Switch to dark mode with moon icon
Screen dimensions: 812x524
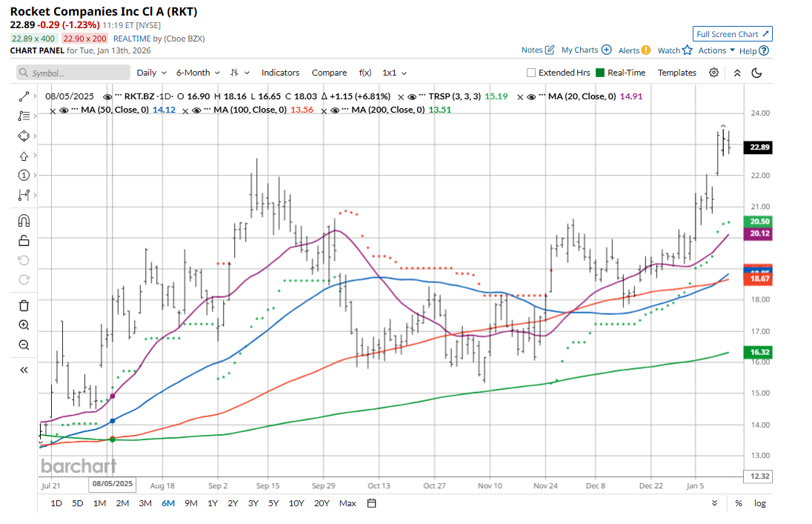(756, 73)
